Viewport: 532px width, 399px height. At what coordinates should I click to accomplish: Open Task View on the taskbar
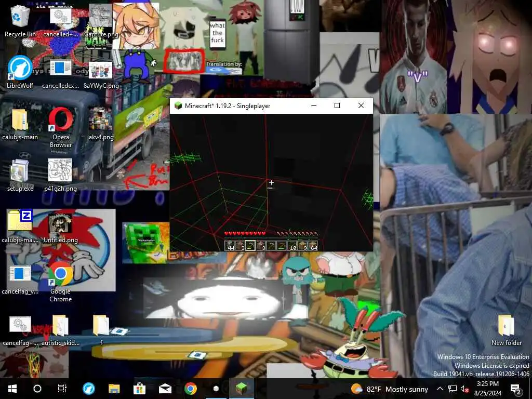click(62, 389)
